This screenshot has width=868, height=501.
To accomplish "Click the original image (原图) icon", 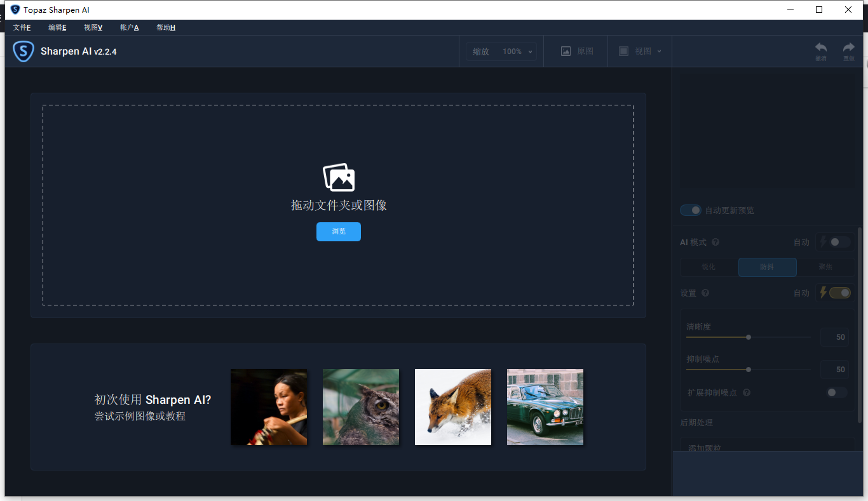I will pos(566,51).
